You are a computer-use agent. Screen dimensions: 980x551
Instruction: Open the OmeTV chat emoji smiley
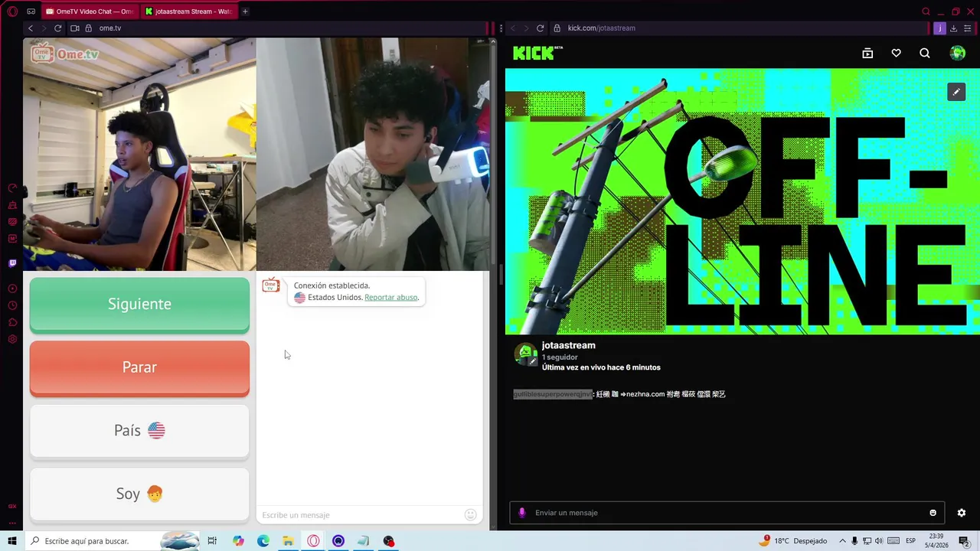coord(471,515)
